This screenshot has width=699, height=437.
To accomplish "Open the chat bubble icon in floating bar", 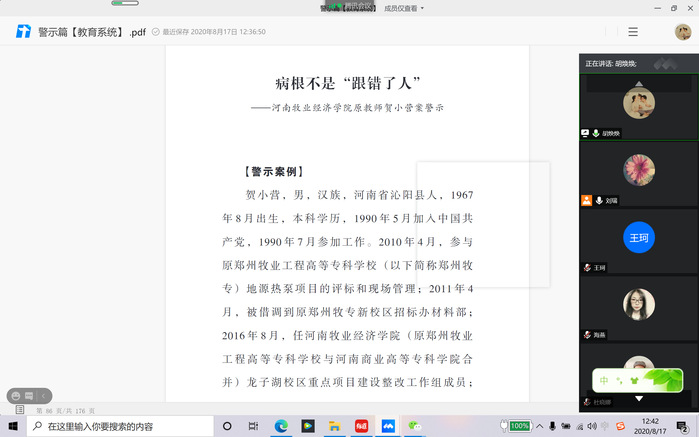I will pyautogui.click(x=28, y=396).
